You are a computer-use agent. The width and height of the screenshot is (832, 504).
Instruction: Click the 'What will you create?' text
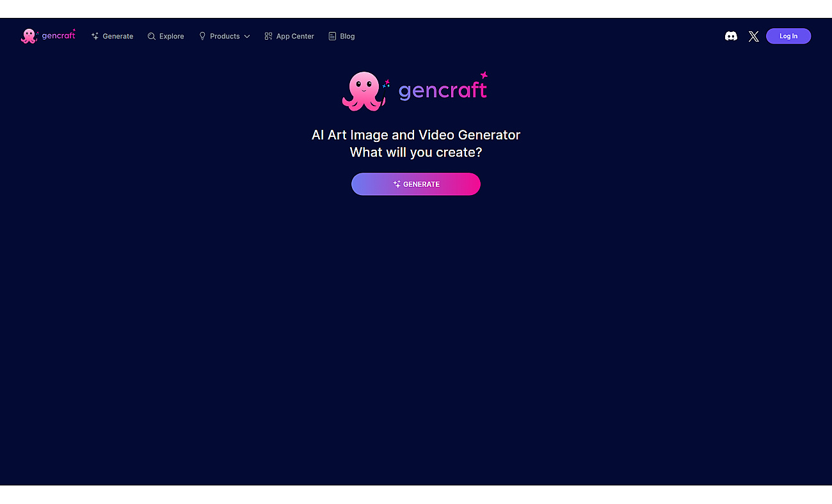pyautogui.click(x=416, y=152)
